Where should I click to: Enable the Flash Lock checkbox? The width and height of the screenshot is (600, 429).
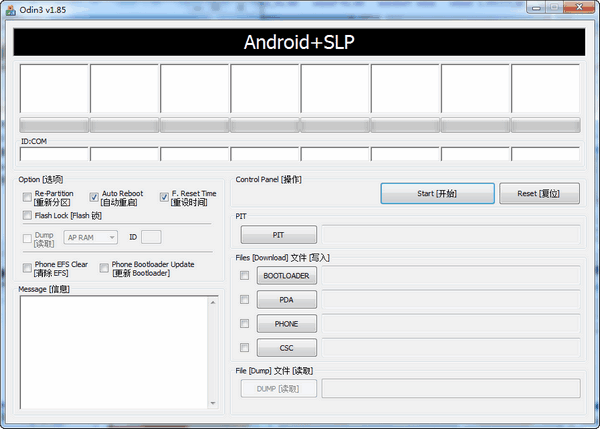27,215
